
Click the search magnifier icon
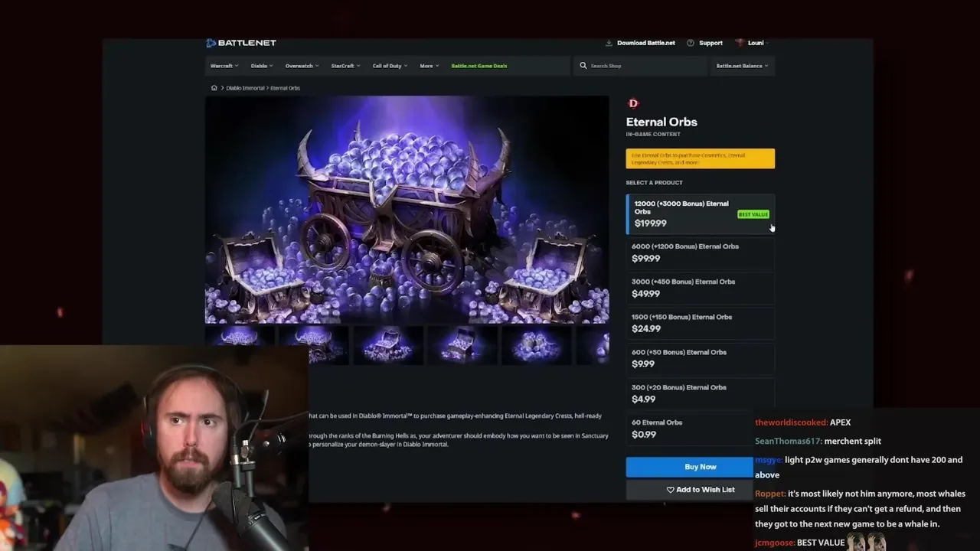coord(583,66)
